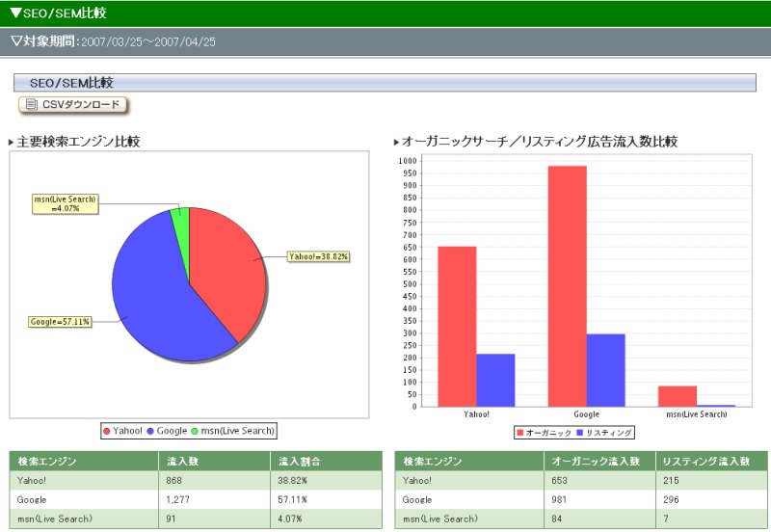
Task: Click the 主要検索エンジン比較 section arrow
Action: point(12,143)
